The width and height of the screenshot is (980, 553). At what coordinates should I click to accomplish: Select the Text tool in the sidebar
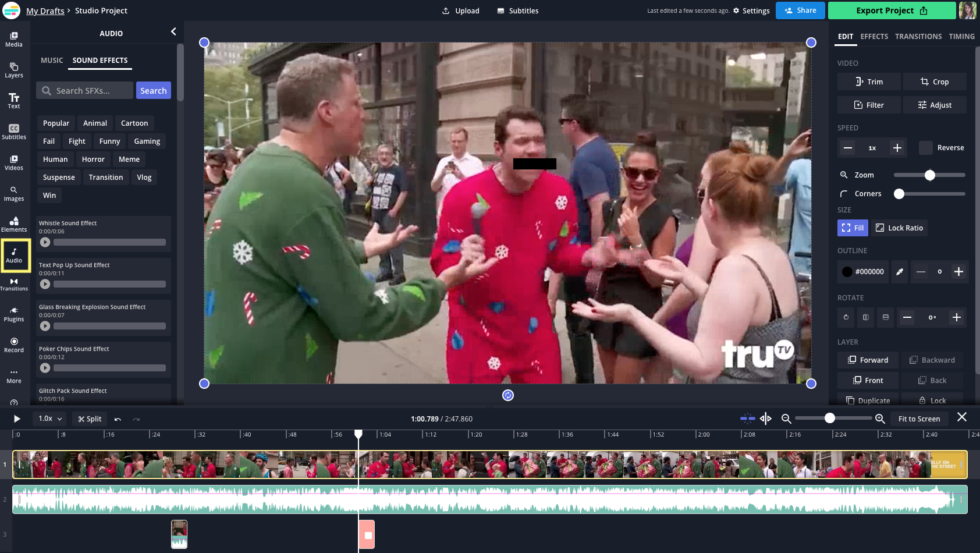click(x=14, y=100)
